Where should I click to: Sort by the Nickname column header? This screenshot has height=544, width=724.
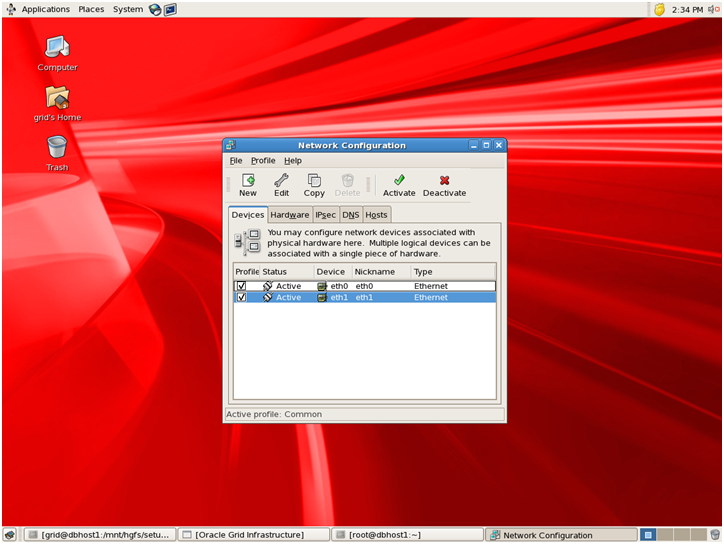pyautogui.click(x=381, y=272)
